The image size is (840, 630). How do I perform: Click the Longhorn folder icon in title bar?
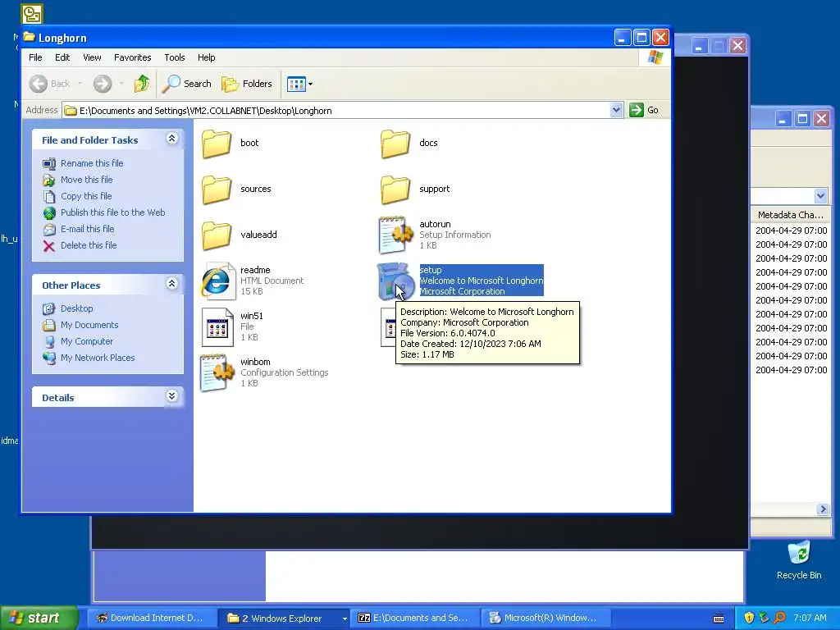30,38
